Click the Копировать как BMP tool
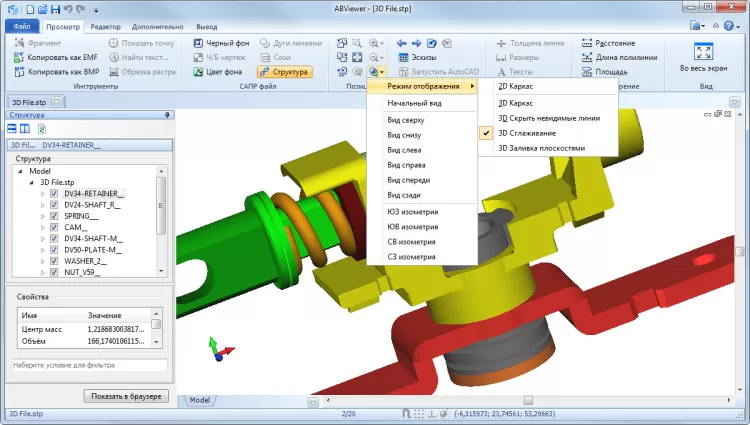The height and width of the screenshot is (425, 750). (x=56, y=72)
